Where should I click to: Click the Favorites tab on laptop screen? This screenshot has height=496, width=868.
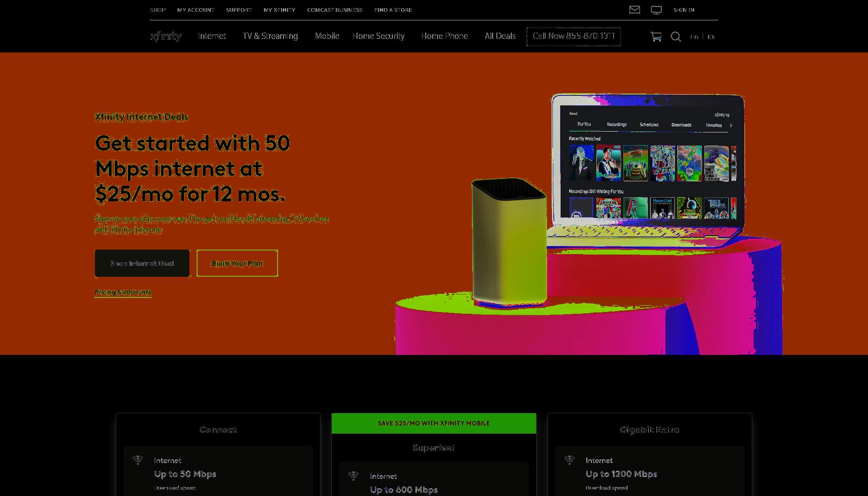point(714,125)
